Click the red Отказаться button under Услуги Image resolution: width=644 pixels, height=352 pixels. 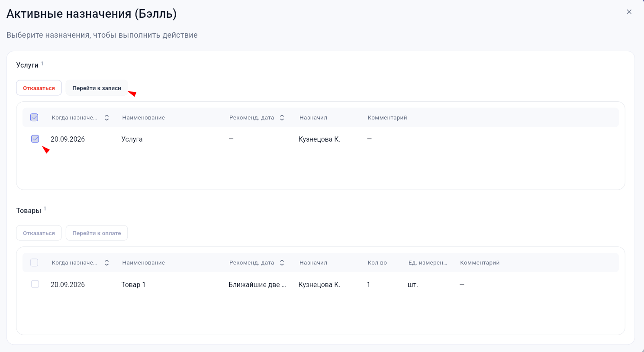coord(39,88)
